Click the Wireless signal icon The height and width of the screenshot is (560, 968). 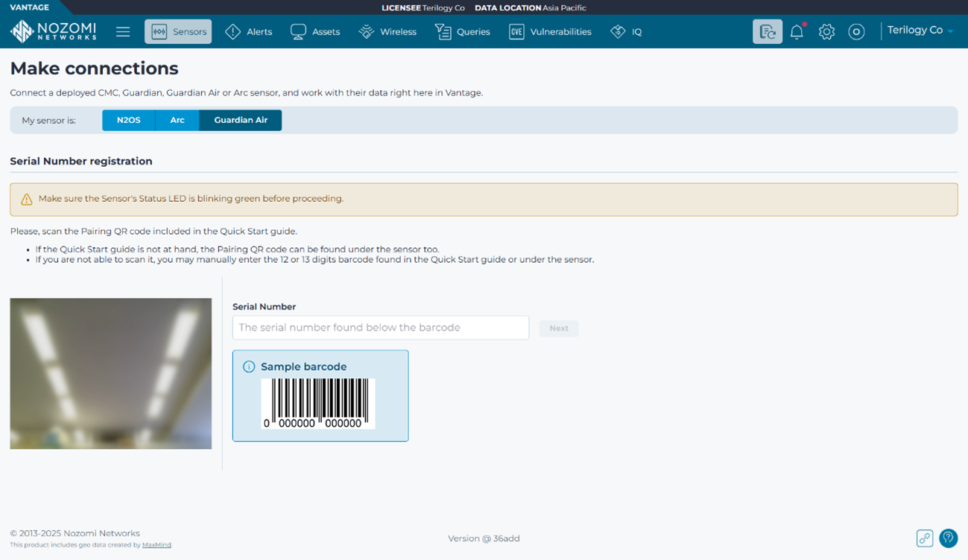[x=366, y=31]
